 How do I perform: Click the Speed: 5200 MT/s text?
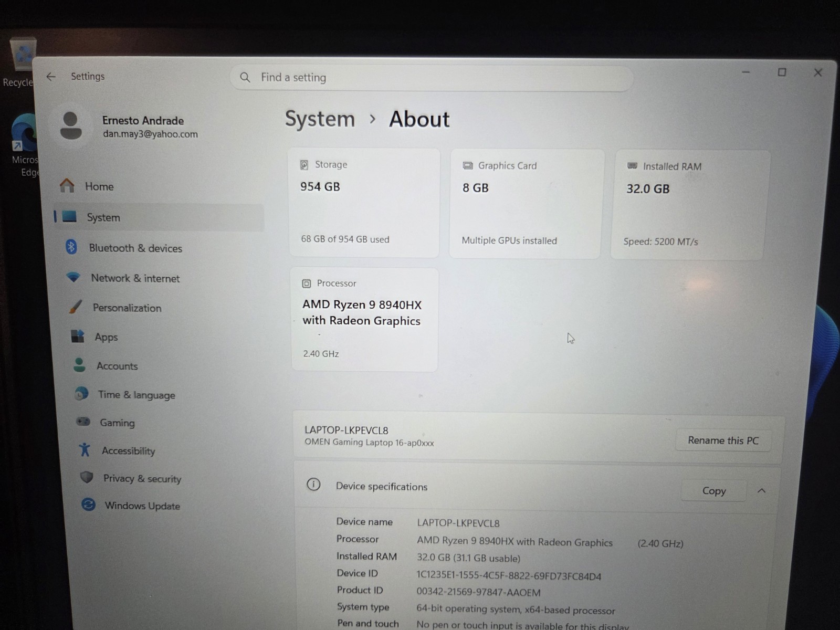pos(660,242)
